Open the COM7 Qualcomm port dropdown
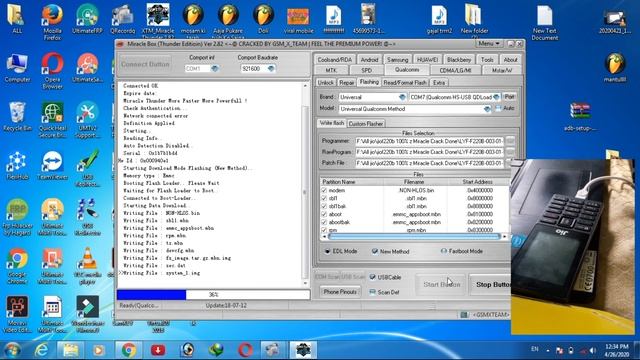The width and height of the screenshot is (640, 360). 496,97
